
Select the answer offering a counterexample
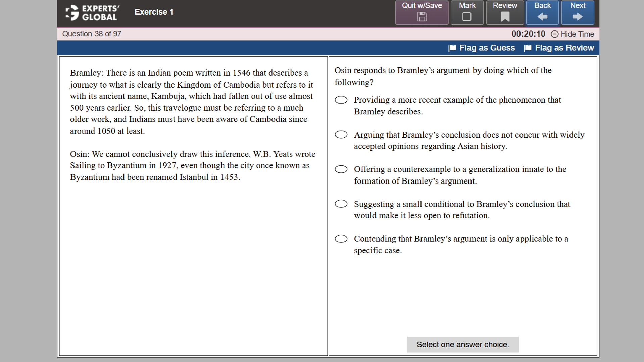341,169
